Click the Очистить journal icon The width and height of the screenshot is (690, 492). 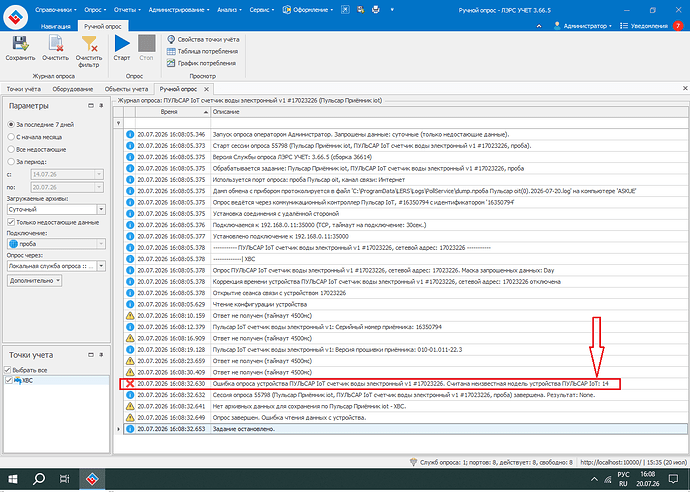click(55, 44)
